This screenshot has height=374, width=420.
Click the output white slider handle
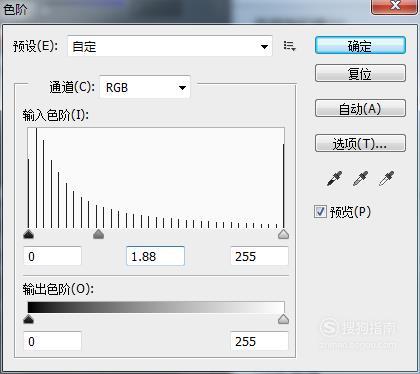point(283,319)
